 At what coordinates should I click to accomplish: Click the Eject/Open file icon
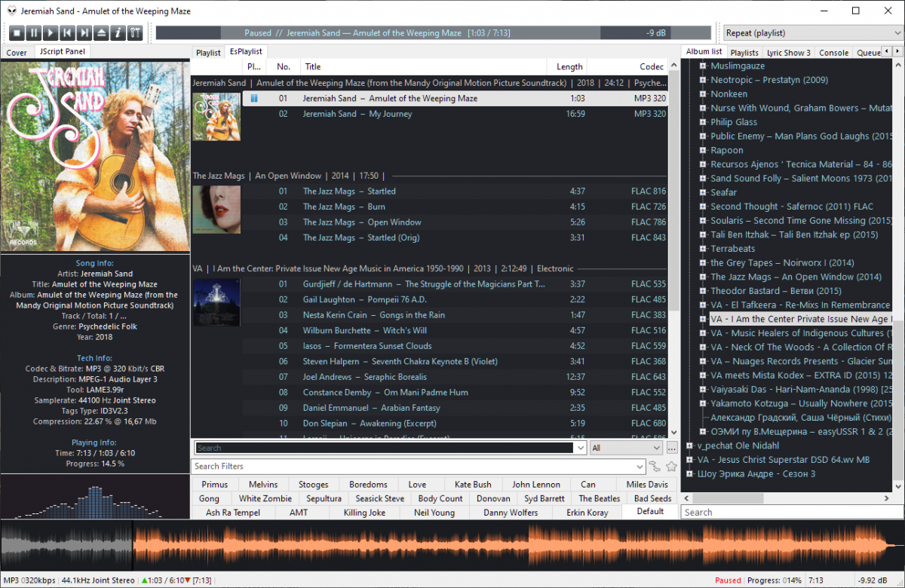[101, 32]
